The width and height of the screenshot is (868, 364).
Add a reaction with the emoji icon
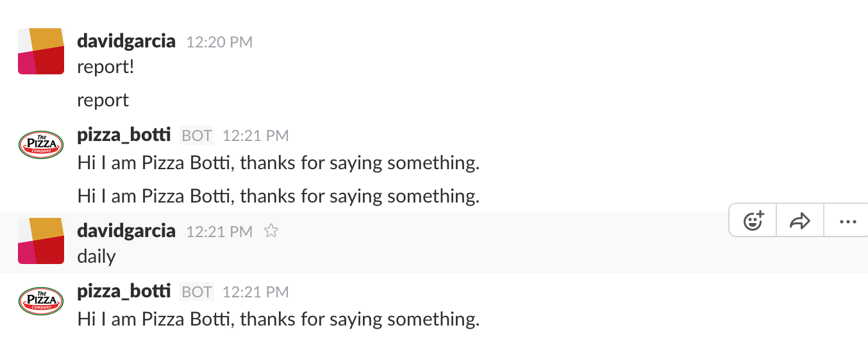click(753, 221)
